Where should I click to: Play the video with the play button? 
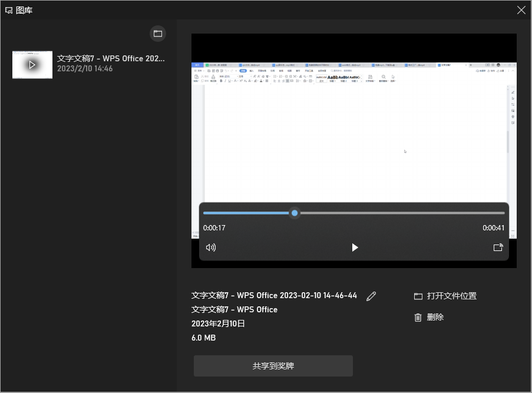pos(355,247)
